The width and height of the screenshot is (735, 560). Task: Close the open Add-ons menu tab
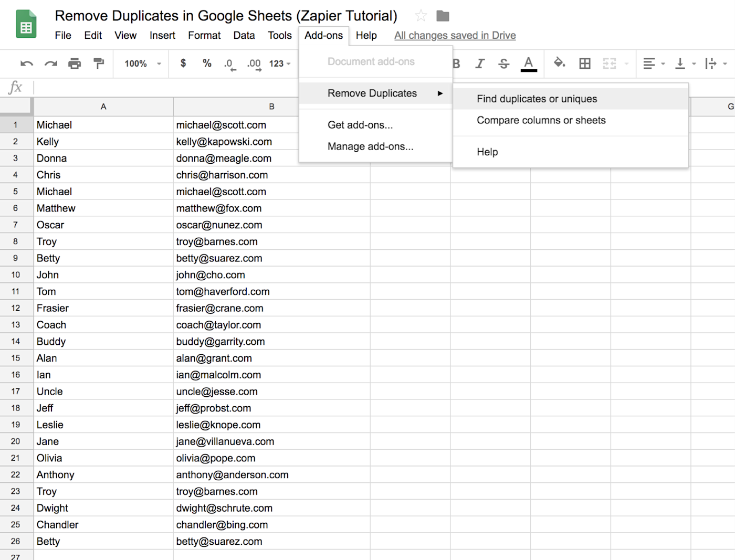(x=323, y=35)
